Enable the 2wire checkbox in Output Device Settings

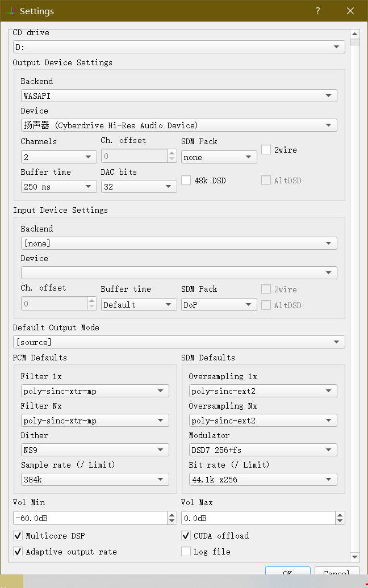click(266, 150)
